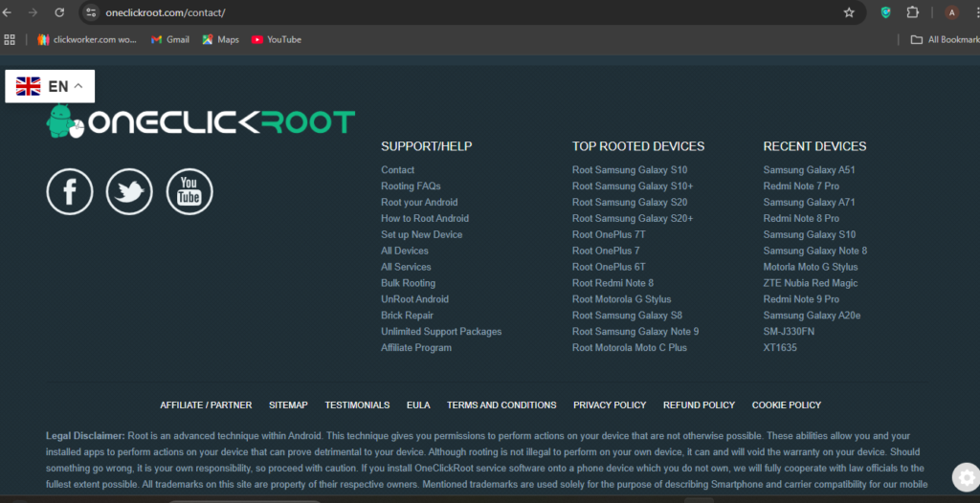Open ZTE Nubia Red Magic link
The height and width of the screenshot is (503, 980).
pyautogui.click(x=810, y=283)
